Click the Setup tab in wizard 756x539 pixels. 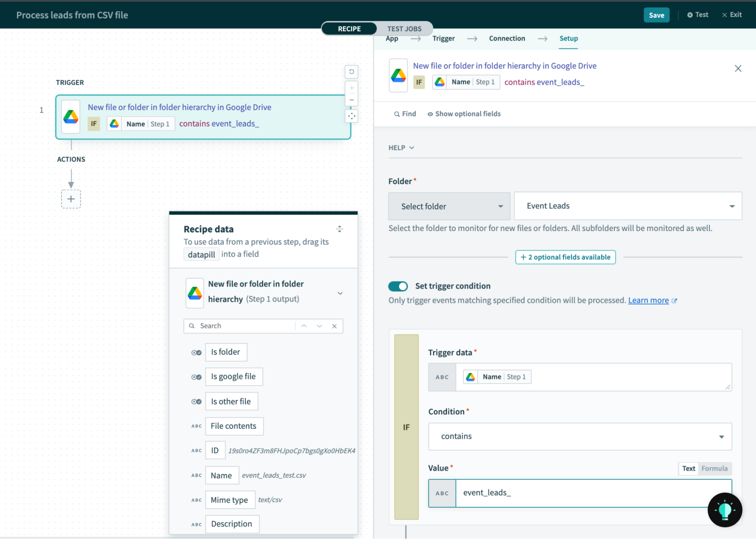[568, 39]
